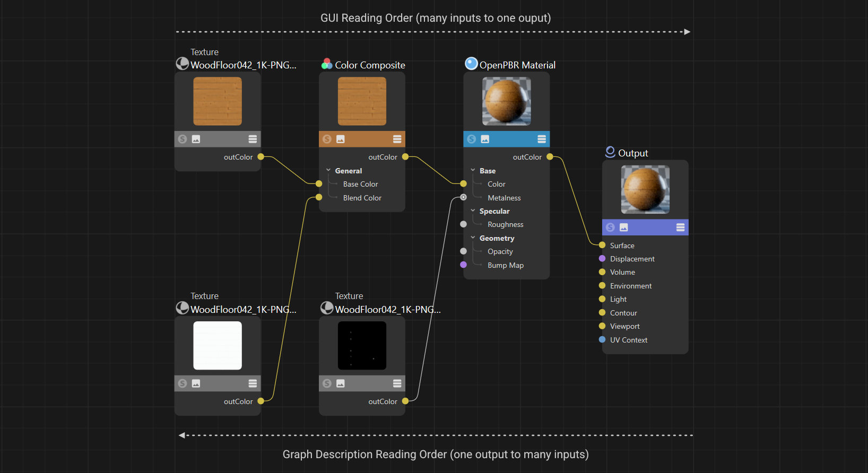
Task: Open the hamburger menu on OpenPBR Material node
Action: pyautogui.click(x=542, y=139)
